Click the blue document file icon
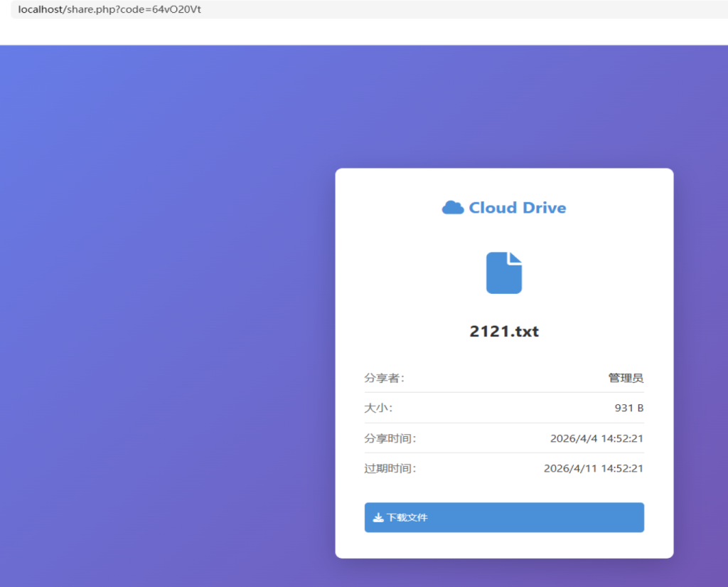Viewport: 728px width, 587px height. point(504,273)
